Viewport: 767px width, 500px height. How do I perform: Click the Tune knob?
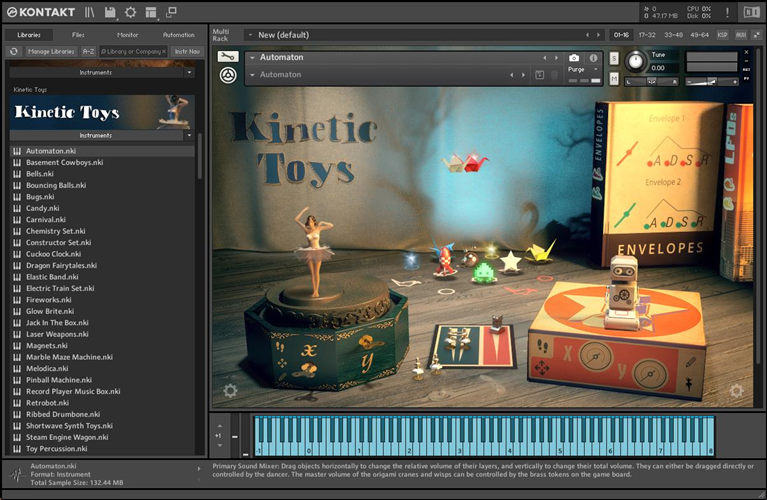click(x=635, y=61)
